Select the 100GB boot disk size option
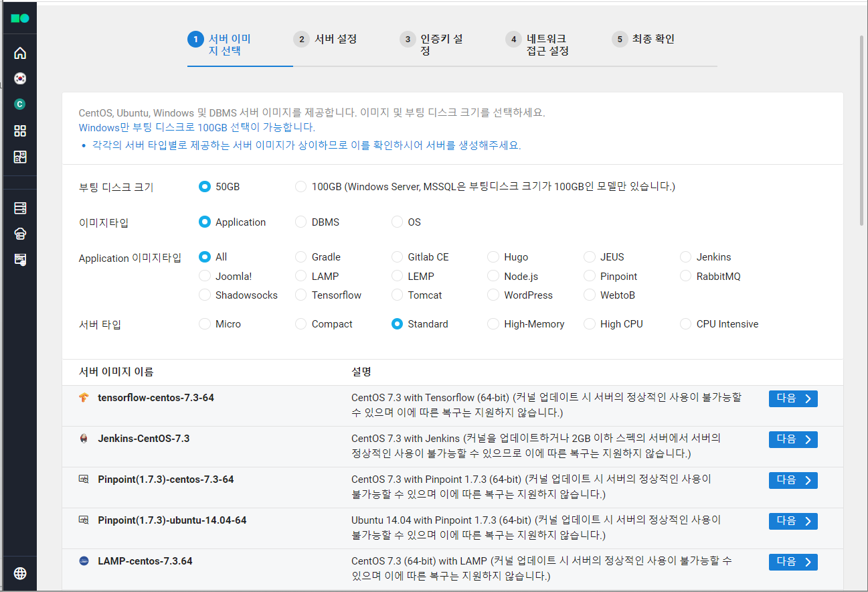Screen dimensions: 868x592 (x=301, y=187)
